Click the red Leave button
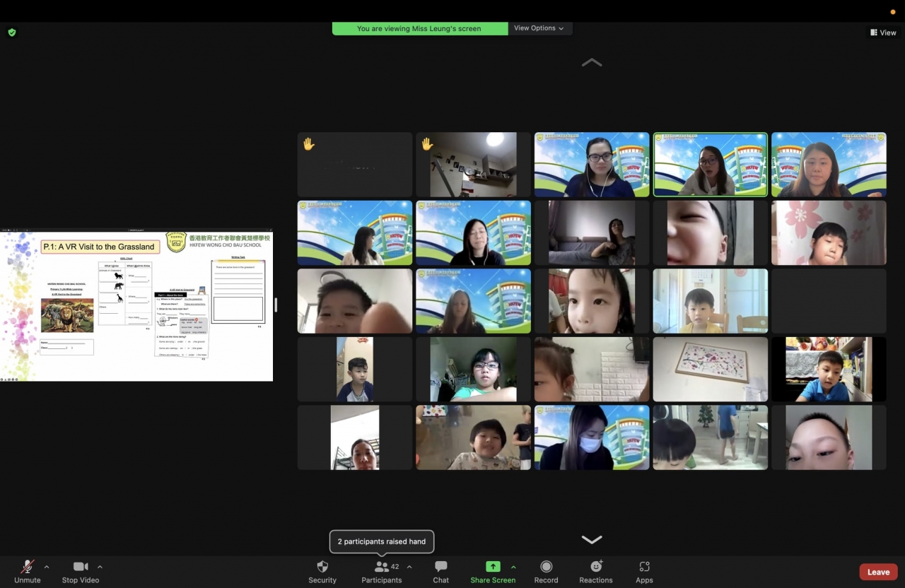 878,572
